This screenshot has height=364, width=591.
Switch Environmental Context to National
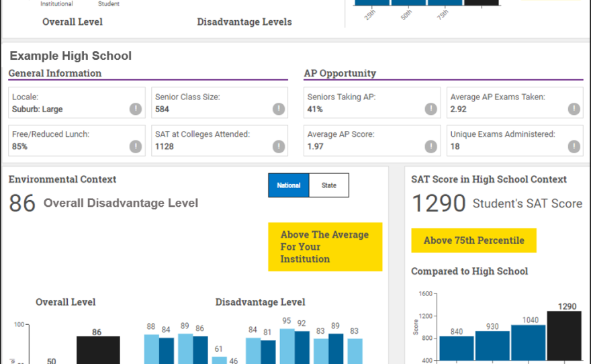(x=289, y=185)
